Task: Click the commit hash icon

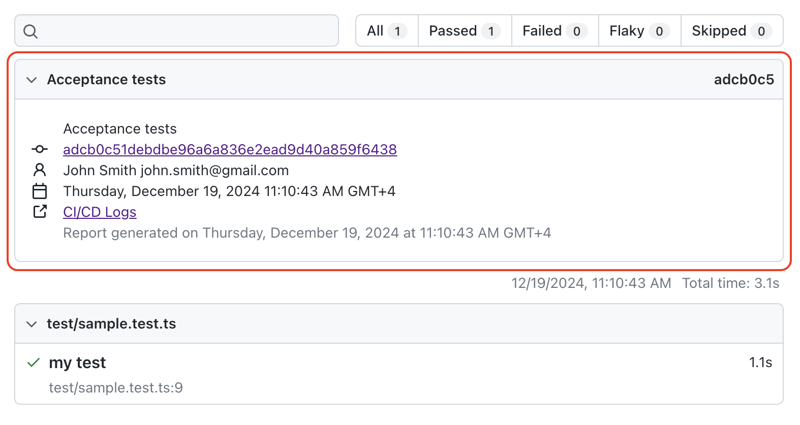Action: pyautogui.click(x=40, y=150)
